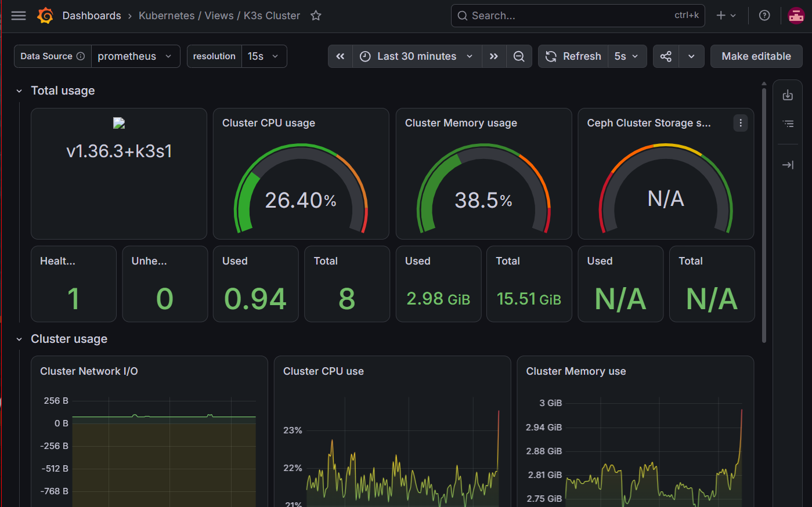This screenshot has width=812, height=507.
Task: Click Kubernetes / Views / K3s Cluster breadcrumb
Action: coord(219,16)
